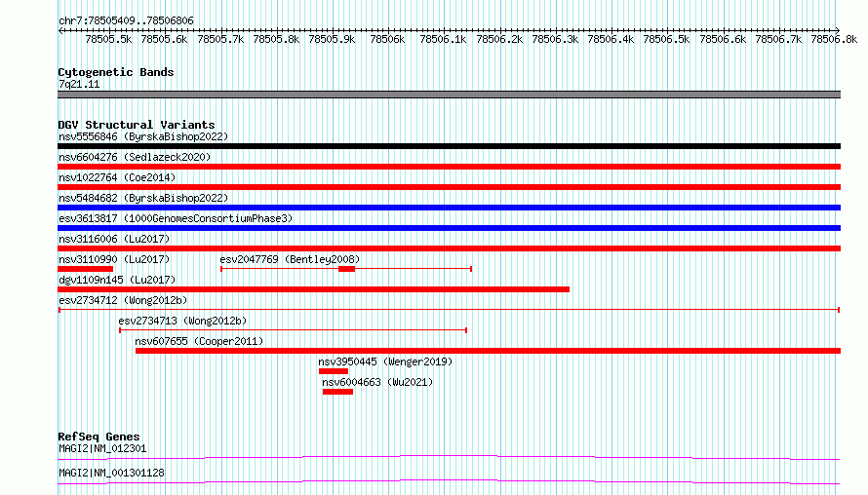Click the short red nsv6004663 bar
Screen dimensions: 868x495
[337, 392]
